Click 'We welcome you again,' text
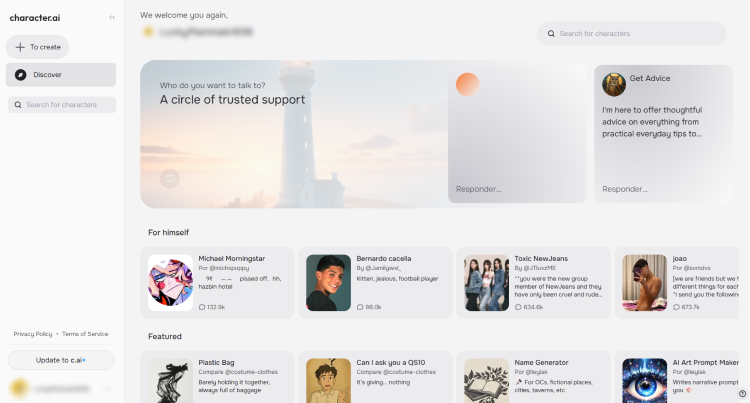Viewport: 750px width, 403px height. pos(184,15)
